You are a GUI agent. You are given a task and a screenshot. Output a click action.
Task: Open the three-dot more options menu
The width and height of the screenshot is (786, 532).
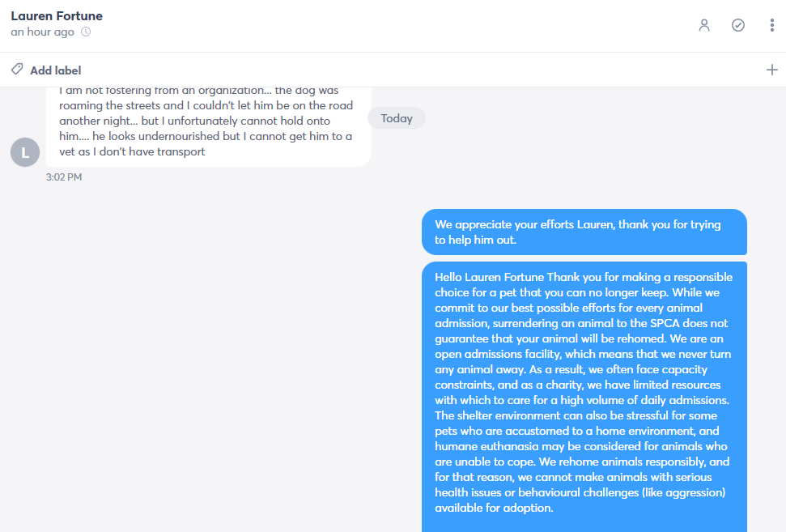pyautogui.click(x=772, y=25)
